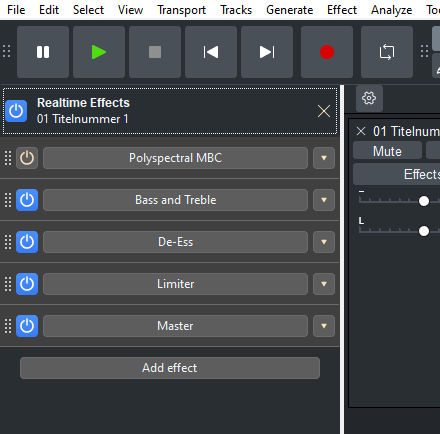The width and height of the screenshot is (440, 434).
Task: Grab the Bass and Treble reorder handle
Action: (x=8, y=200)
